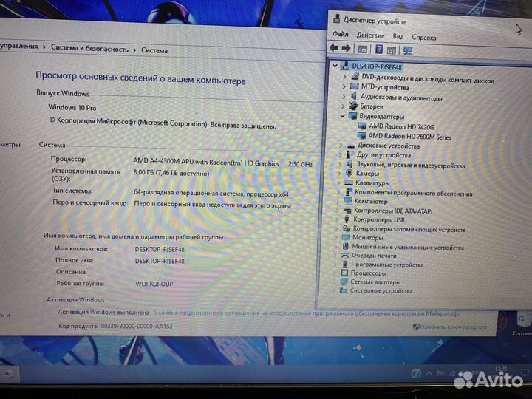
Task: Select AMD Radeon HD 7420G adapter
Action: (x=401, y=126)
